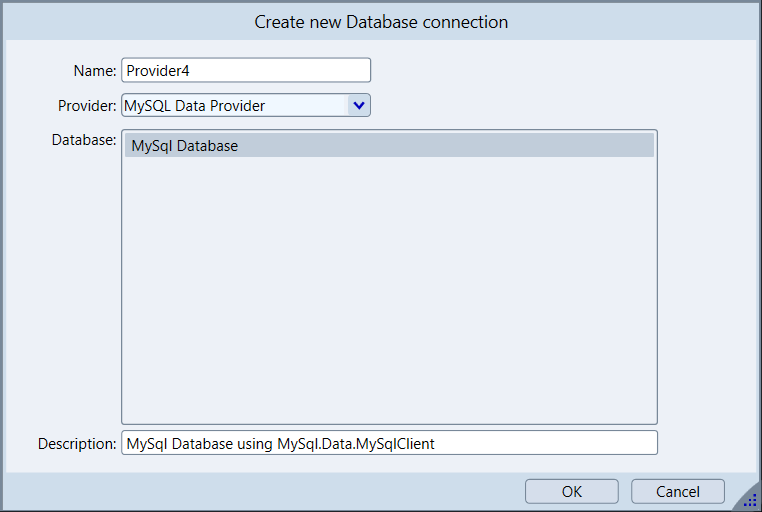Click the dialog title bar text

381,21
